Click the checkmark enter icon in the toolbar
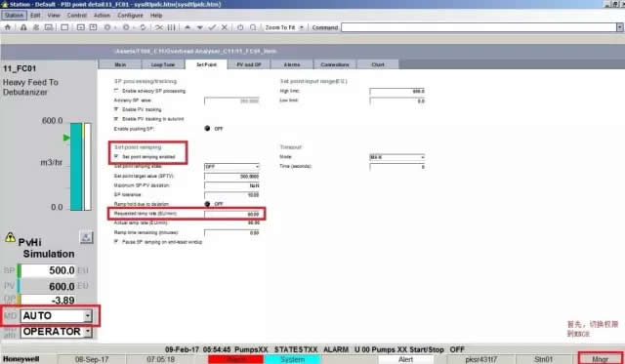Image resolution: width=625 pixels, height=364 pixels. click(x=213, y=27)
